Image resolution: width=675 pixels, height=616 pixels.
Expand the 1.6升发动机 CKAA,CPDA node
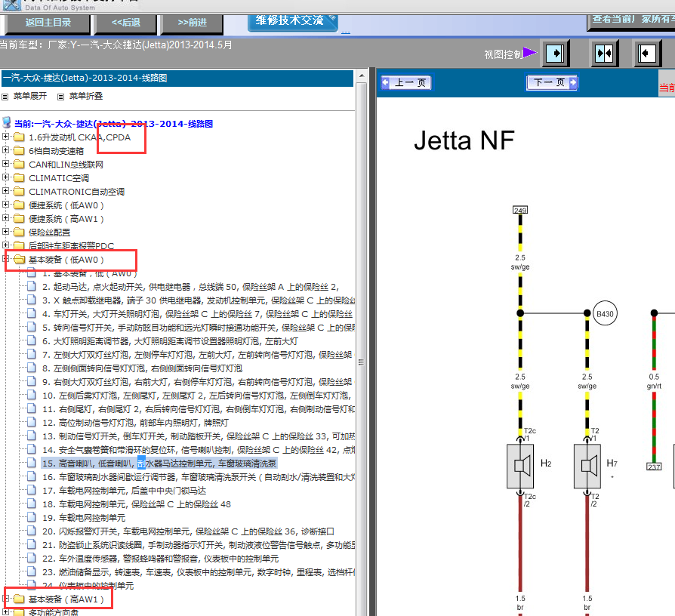tap(5, 137)
